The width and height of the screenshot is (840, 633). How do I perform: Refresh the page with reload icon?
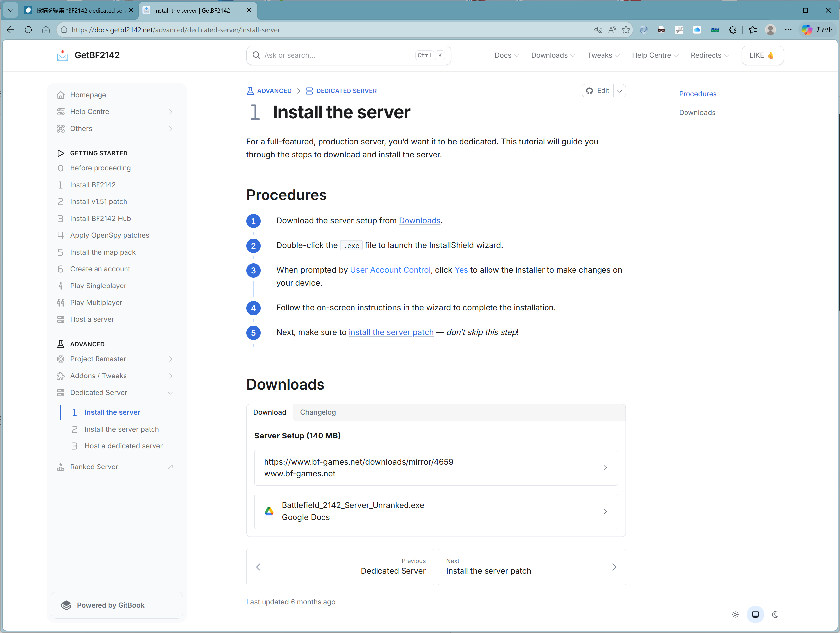coord(28,30)
